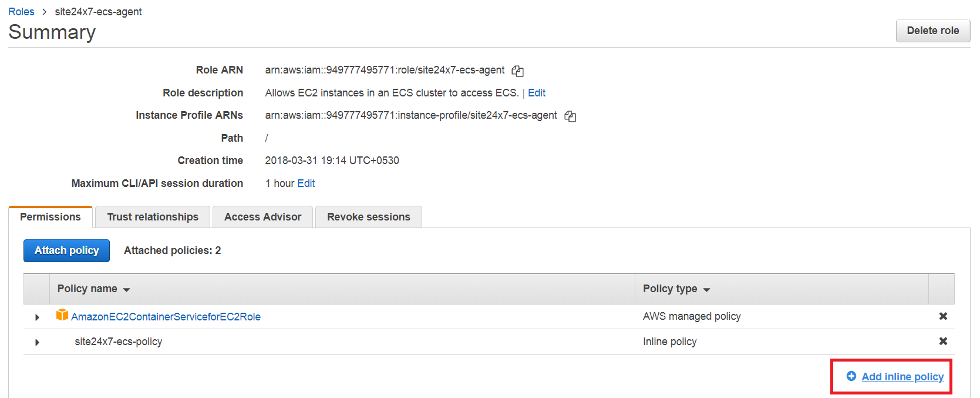Expand the site24x7-ecs-policy row
Image resolution: width=980 pixels, height=398 pixels.
pos(37,342)
